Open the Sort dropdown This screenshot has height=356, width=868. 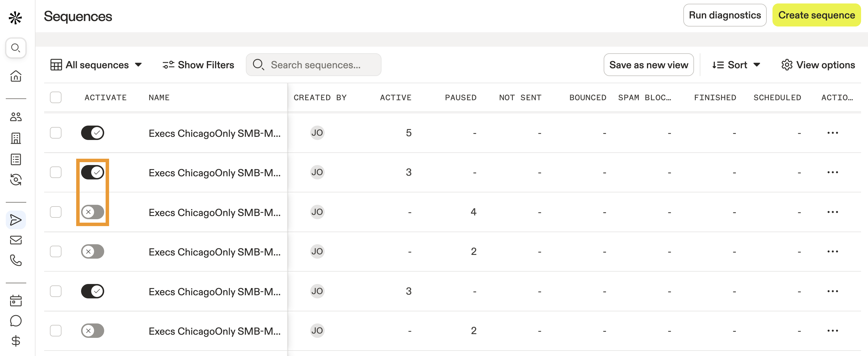[x=736, y=65]
